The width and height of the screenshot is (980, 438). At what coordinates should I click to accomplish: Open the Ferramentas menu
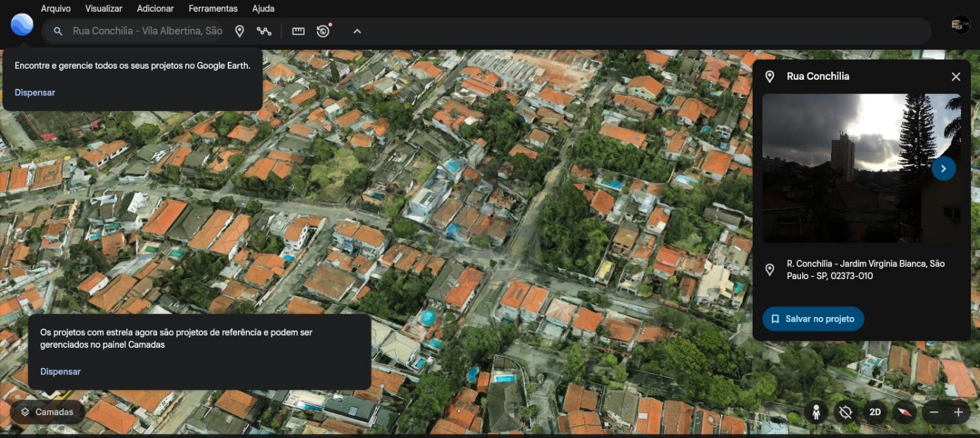(213, 8)
